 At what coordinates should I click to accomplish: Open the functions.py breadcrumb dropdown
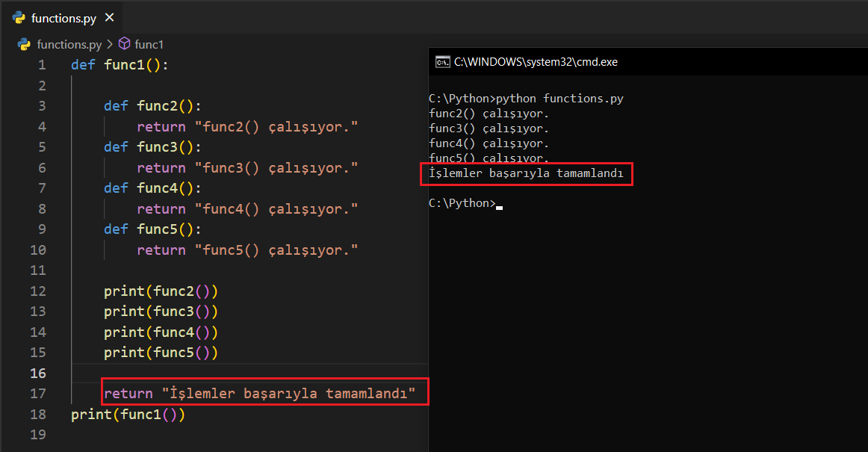click(x=69, y=44)
